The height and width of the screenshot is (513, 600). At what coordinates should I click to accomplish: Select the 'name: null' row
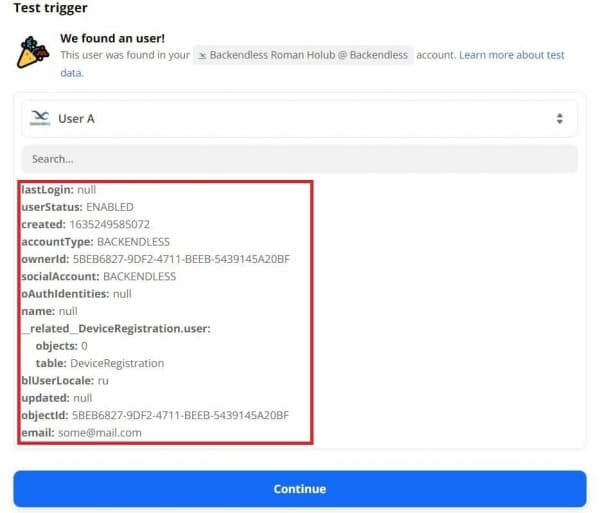pos(49,311)
